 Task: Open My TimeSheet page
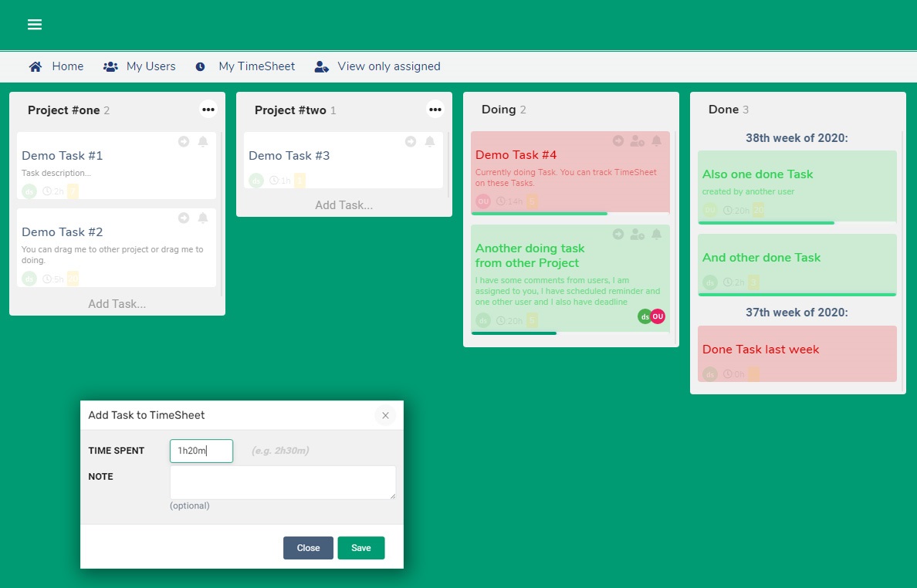[x=245, y=66]
